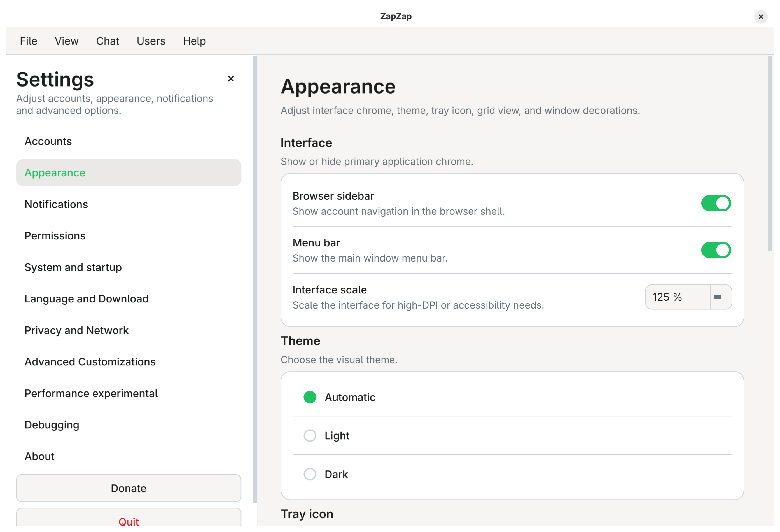Open the Chat menu
The image size is (780, 532).
108,41
